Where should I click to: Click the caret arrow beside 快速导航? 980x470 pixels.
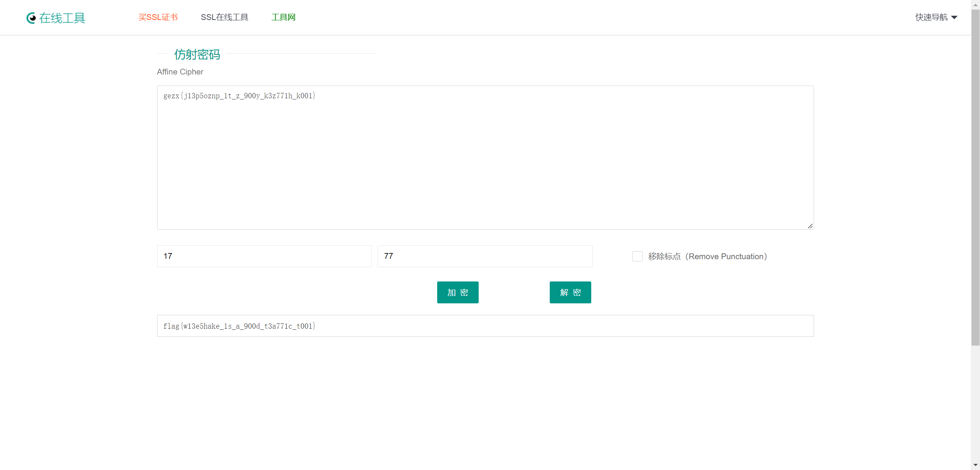coord(954,17)
